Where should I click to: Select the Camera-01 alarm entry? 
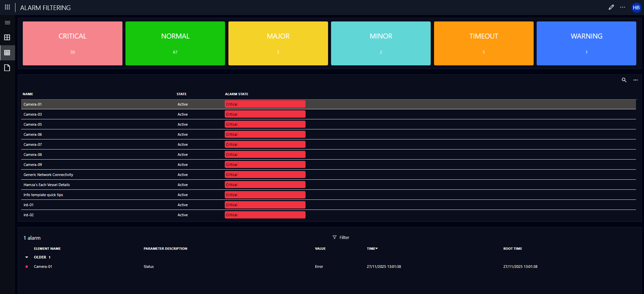point(43,267)
